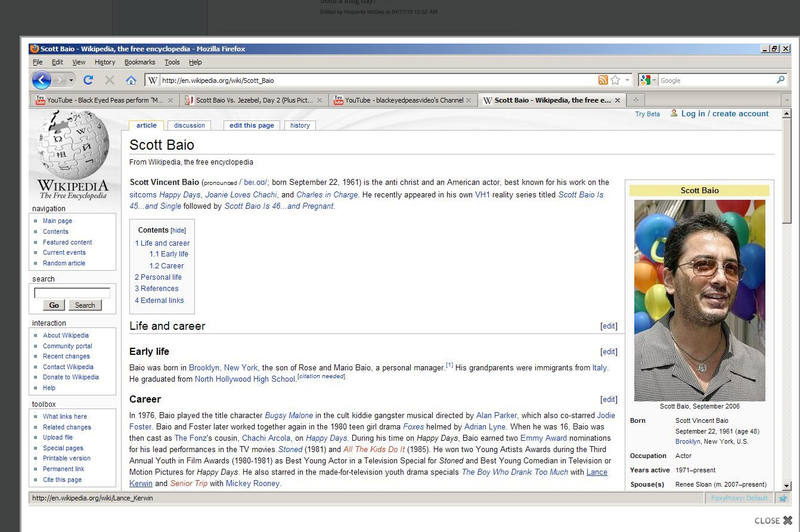Open the Google search engine selector
Screen dimensions: 800x532
[648, 80]
